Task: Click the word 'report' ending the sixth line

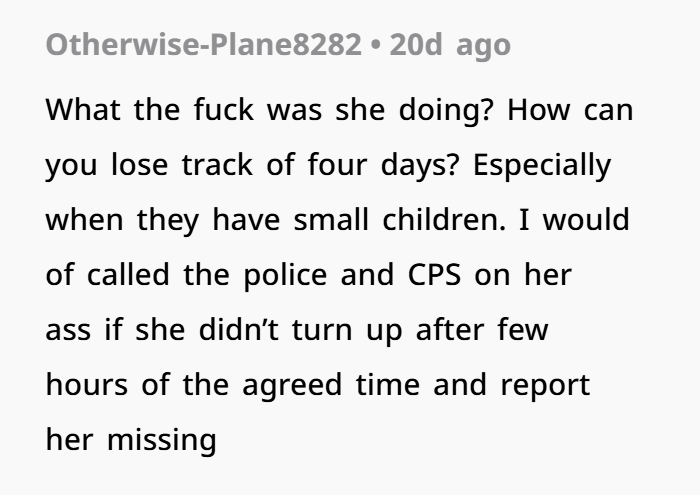Action: [x=545, y=387]
